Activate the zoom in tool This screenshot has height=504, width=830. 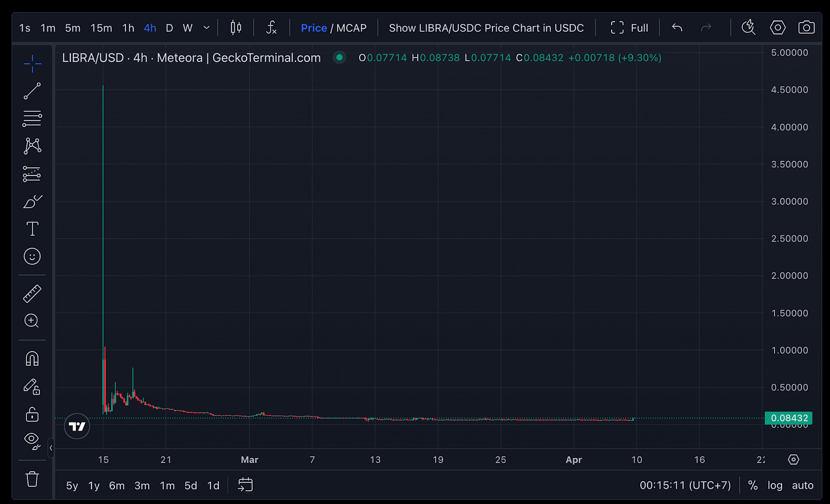[x=32, y=321]
